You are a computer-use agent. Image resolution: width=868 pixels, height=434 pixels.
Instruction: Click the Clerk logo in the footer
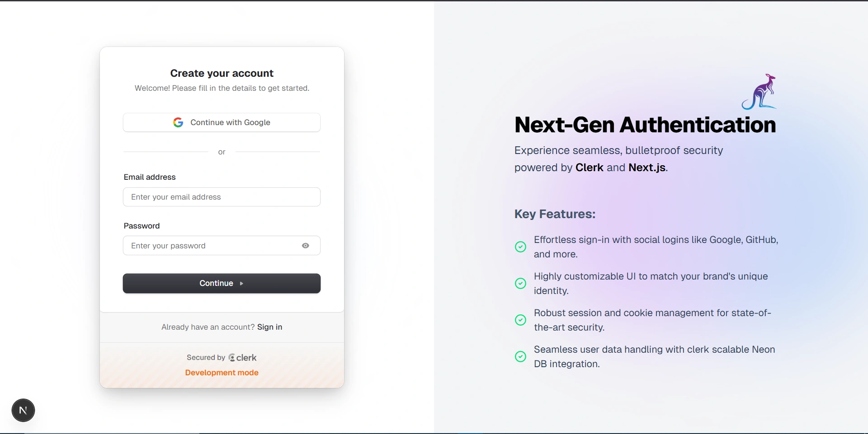[243, 358]
